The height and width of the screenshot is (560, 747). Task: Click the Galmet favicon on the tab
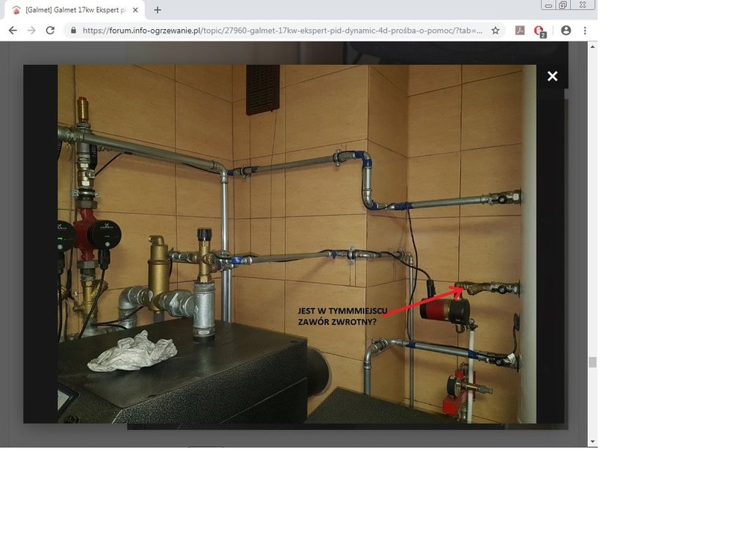pyautogui.click(x=16, y=10)
